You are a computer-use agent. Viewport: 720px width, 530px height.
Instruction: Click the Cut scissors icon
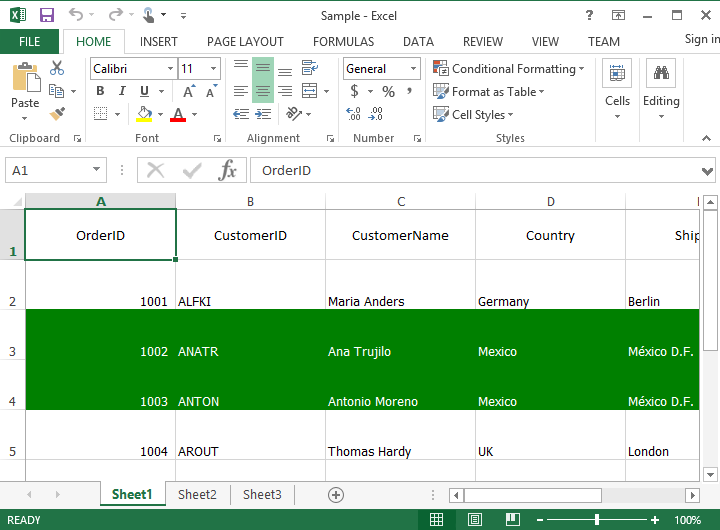[x=57, y=68]
